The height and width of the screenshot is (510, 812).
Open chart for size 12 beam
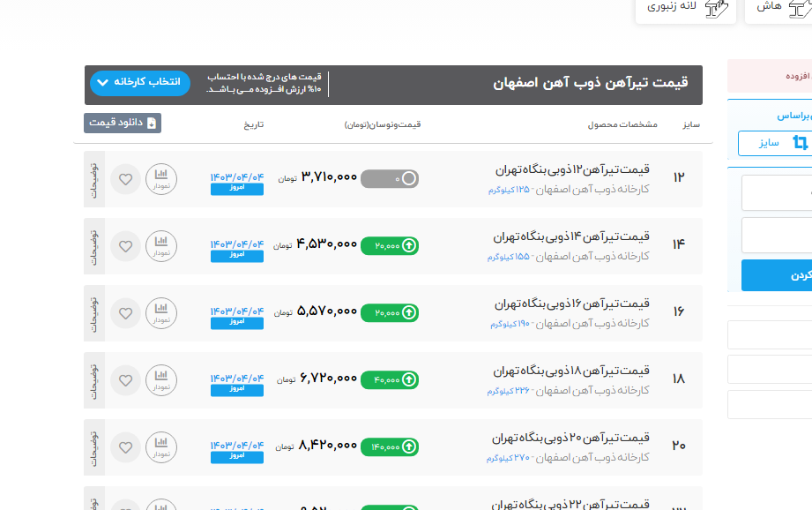(160, 179)
